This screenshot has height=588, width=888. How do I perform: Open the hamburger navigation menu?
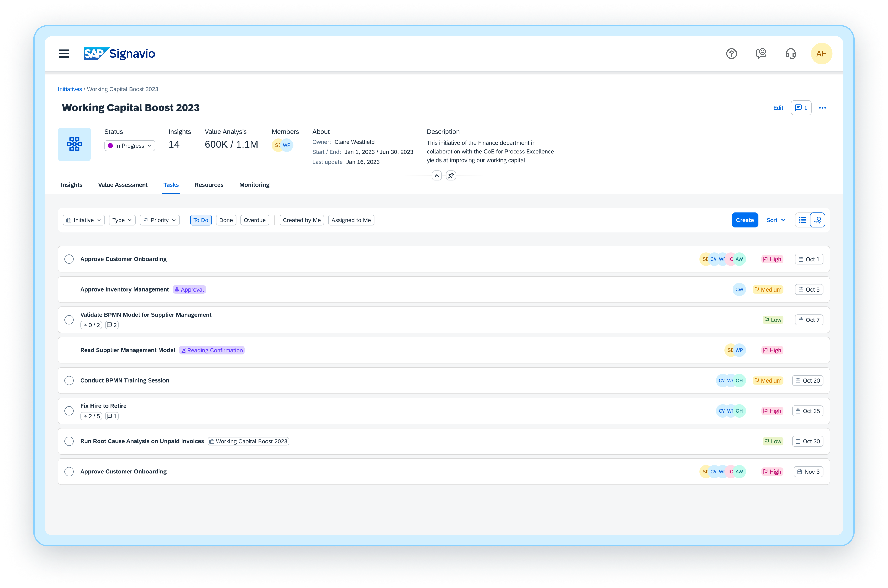64,54
